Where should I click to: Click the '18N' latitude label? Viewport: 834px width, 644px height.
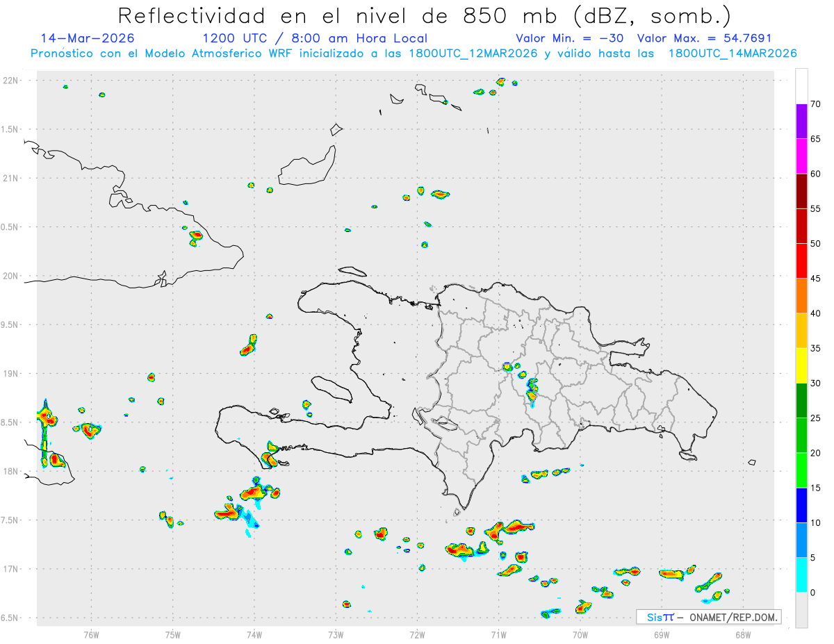coord(12,472)
